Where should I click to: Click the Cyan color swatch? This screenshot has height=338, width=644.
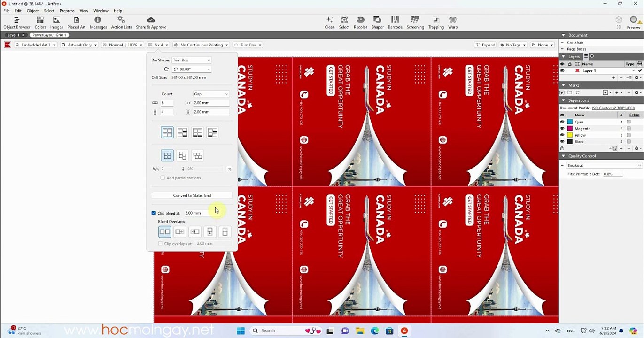(570, 122)
